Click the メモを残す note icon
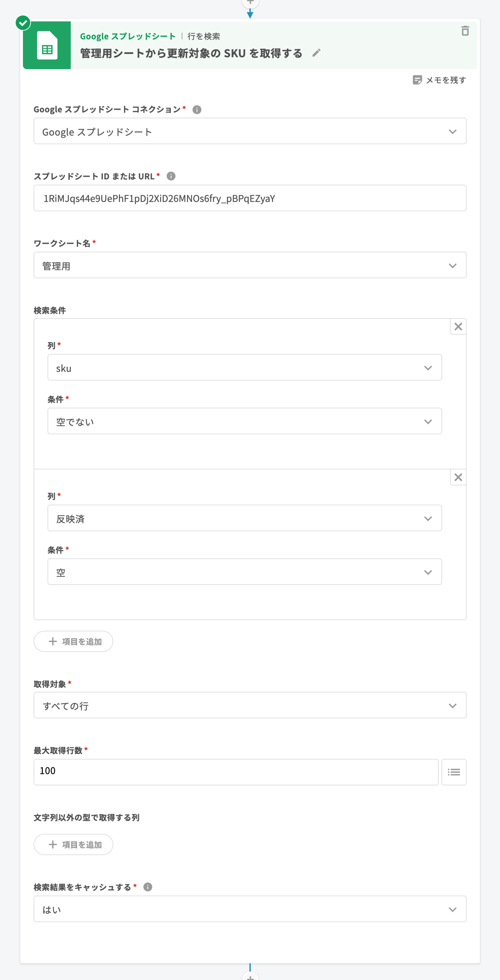Screen dimensions: 500x980 pos(417,80)
